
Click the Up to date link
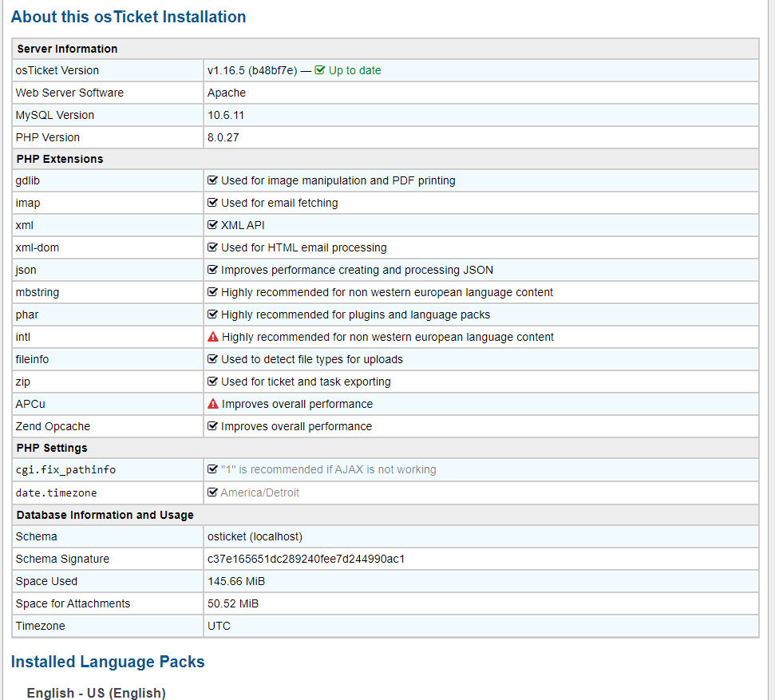354,70
